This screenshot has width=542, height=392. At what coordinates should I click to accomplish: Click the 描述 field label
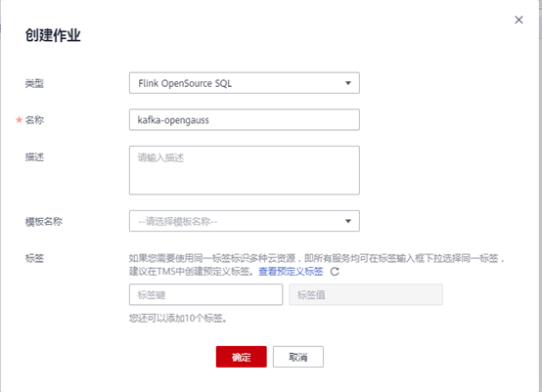(34, 157)
